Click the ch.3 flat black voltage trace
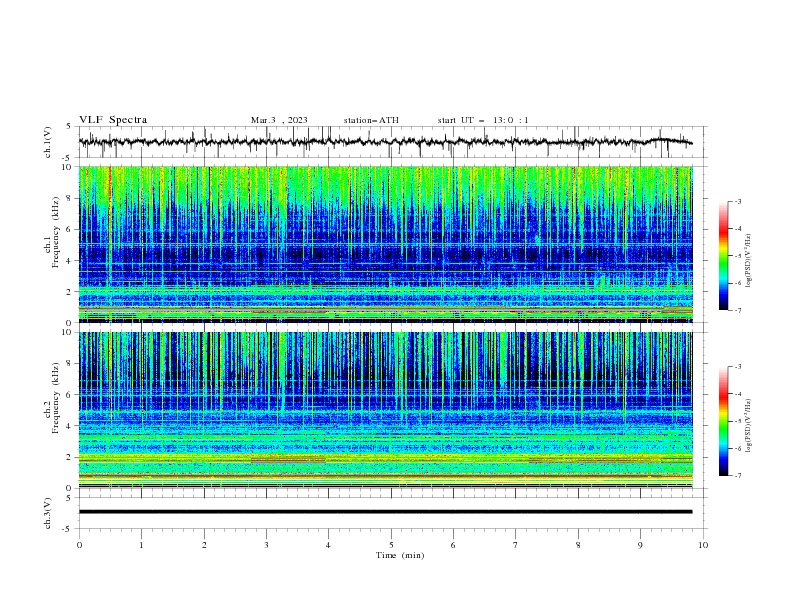Image resolution: width=792 pixels, height=612 pixels. pos(386,512)
